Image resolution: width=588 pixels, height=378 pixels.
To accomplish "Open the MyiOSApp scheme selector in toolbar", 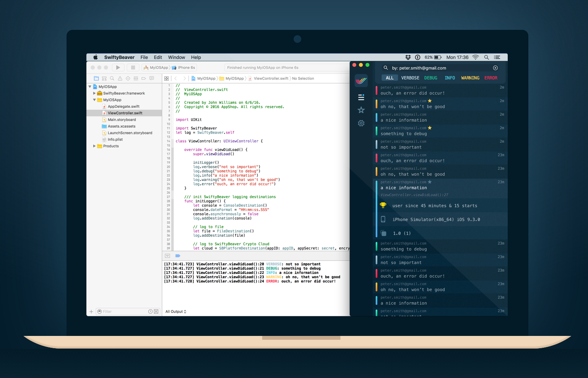I will (156, 68).
